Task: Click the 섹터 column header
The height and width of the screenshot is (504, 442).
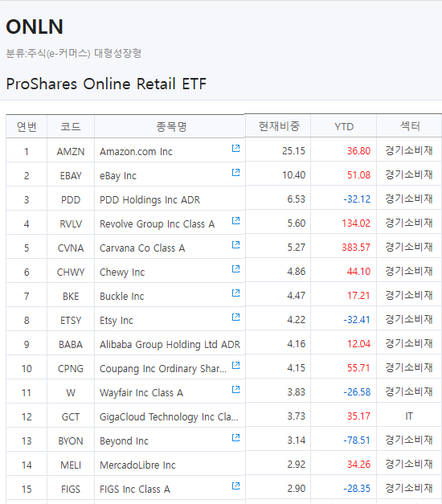Action: click(409, 125)
